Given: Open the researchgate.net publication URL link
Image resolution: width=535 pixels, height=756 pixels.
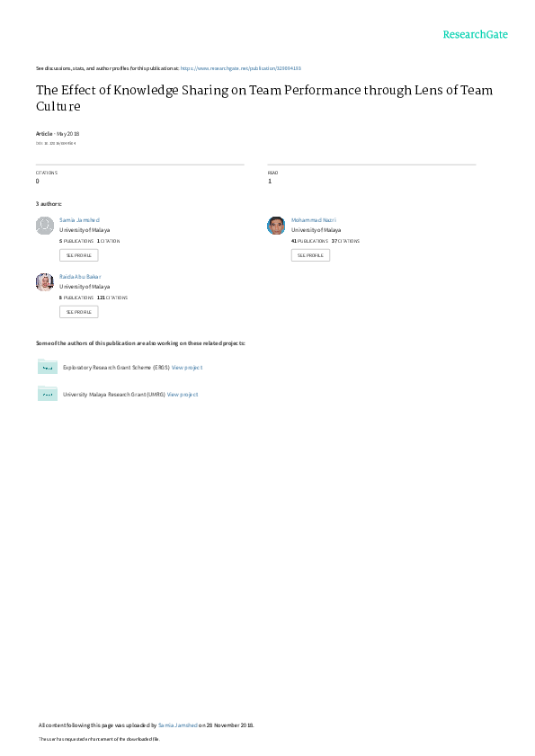Looking at the screenshot, I should [x=241, y=68].
